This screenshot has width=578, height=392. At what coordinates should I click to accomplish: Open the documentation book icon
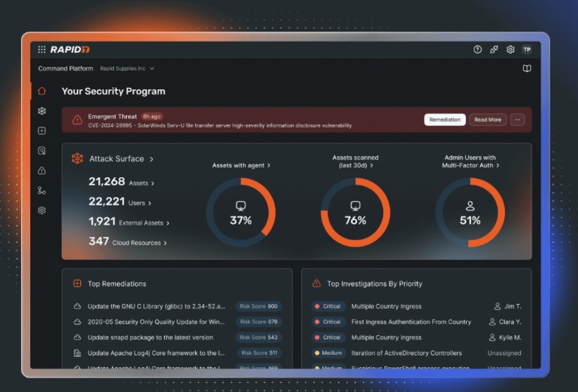pos(527,68)
